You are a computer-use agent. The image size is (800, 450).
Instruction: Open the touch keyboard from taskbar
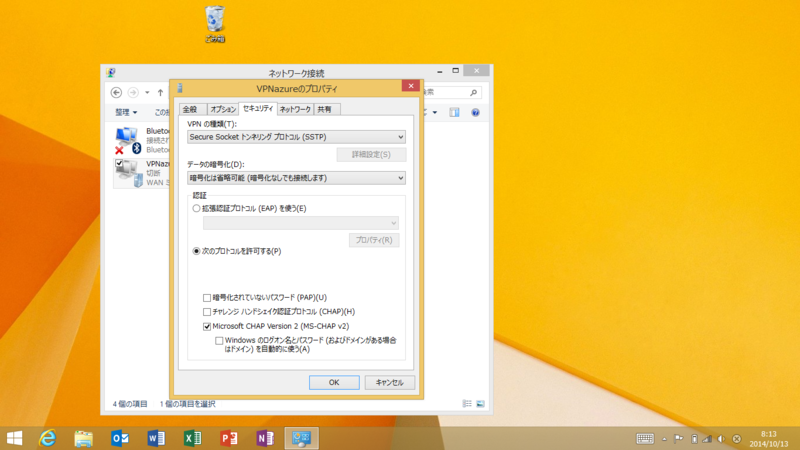(x=645, y=439)
